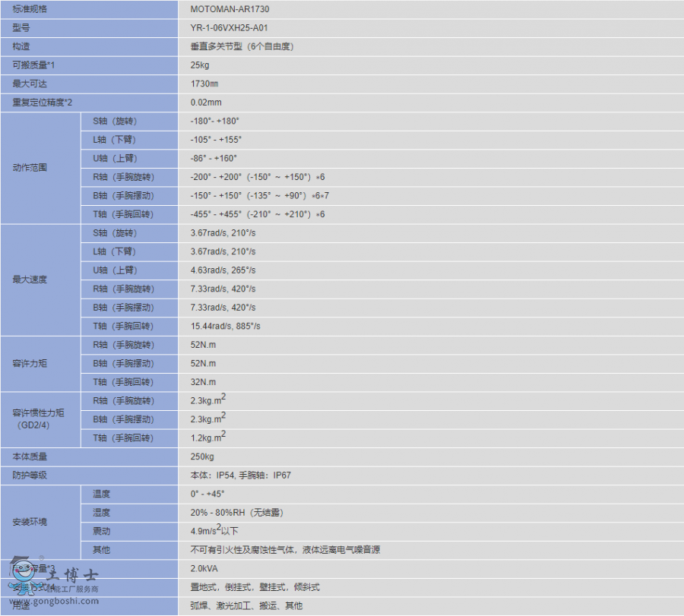The height and width of the screenshot is (616, 684).
Task: Click the 可搬质量*1 label
Action: tap(33, 65)
